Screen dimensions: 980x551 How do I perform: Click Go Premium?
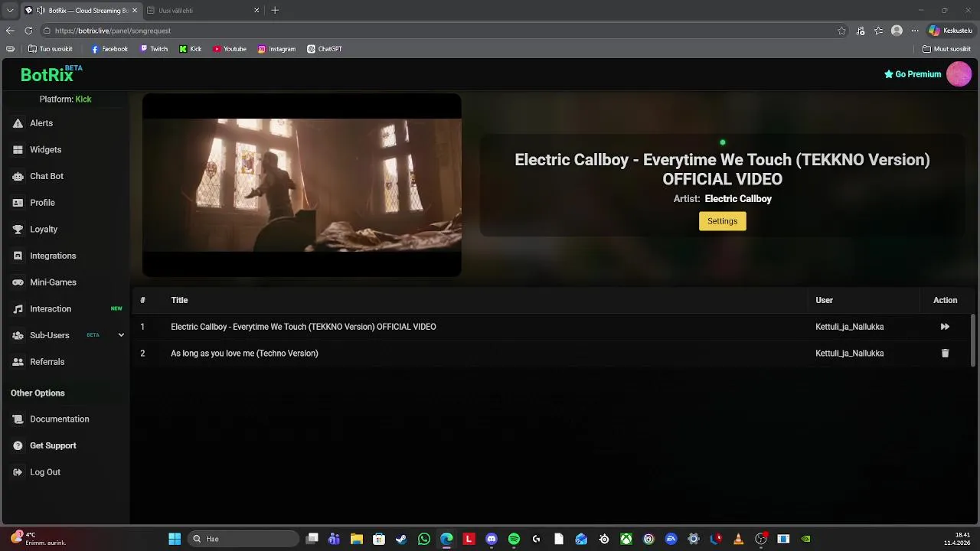point(912,74)
